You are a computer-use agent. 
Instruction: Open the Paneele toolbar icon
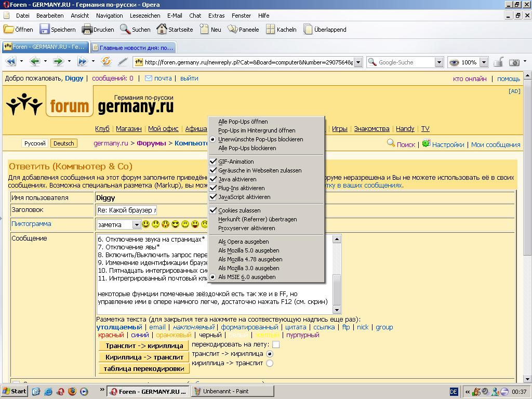(233, 29)
